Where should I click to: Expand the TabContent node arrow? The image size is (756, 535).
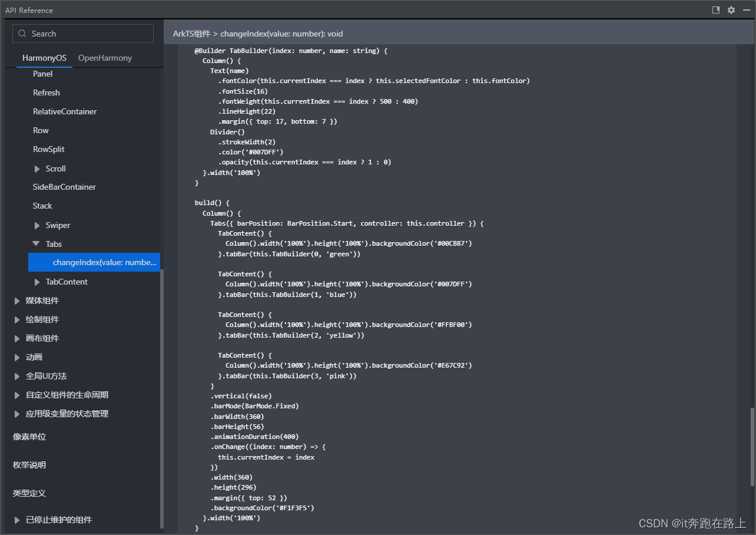pos(37,282)
